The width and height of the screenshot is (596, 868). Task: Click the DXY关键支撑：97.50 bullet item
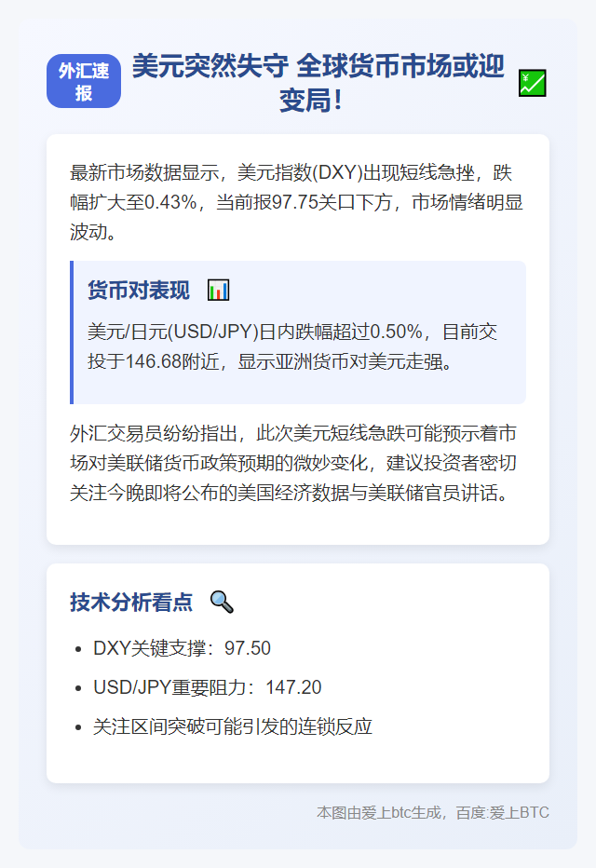tap(183, 648)
